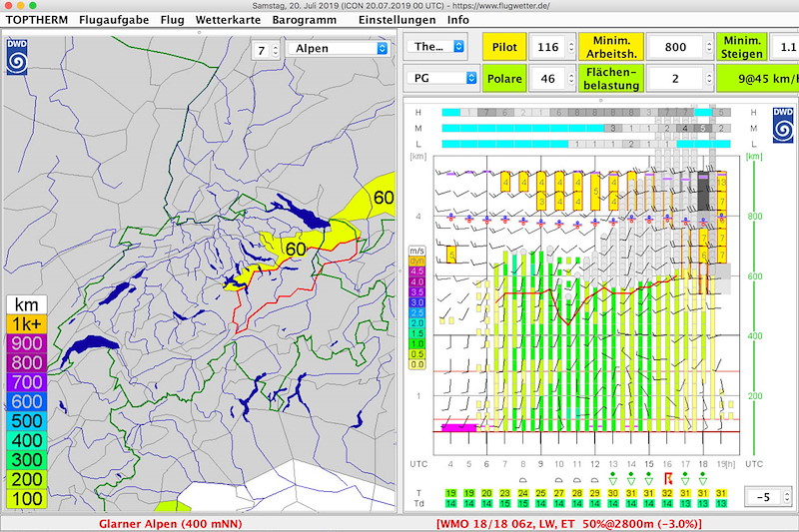
Task: Click the T value 23 cell
Action: pyautogui.click(x=504, y=493)
